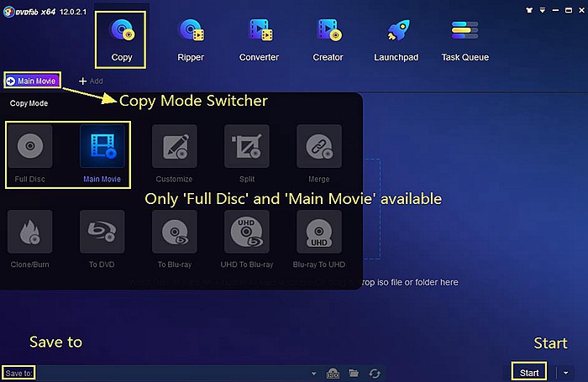Click the Start button
This screenshot has height=382, width=588.
[528, 373]
